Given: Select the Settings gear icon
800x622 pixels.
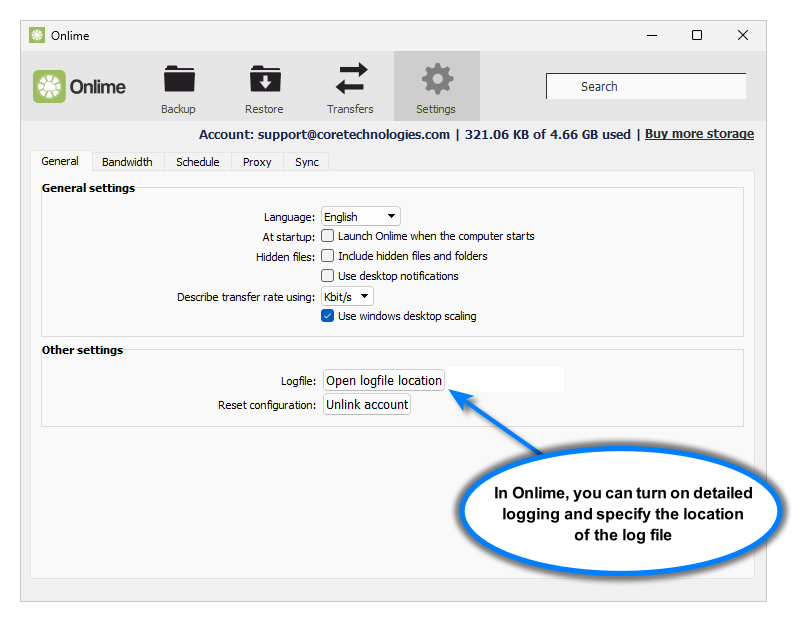Looking at the screenshot, I should pos(436,80).
